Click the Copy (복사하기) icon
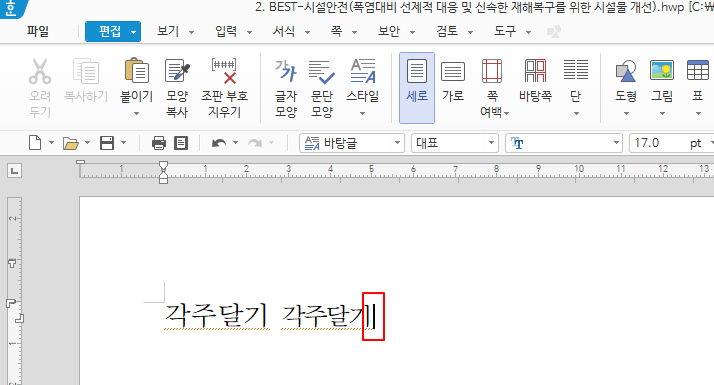The image size is (714, 385). [86, 72]
